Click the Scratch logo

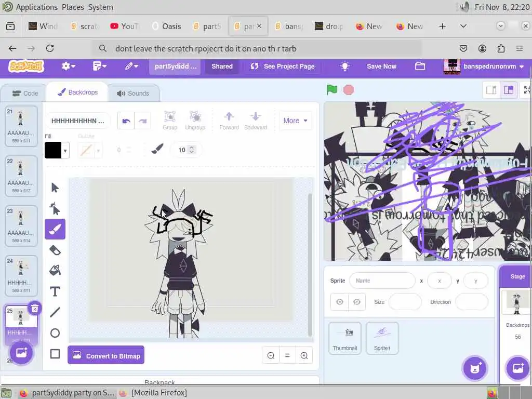coord(26,66)
